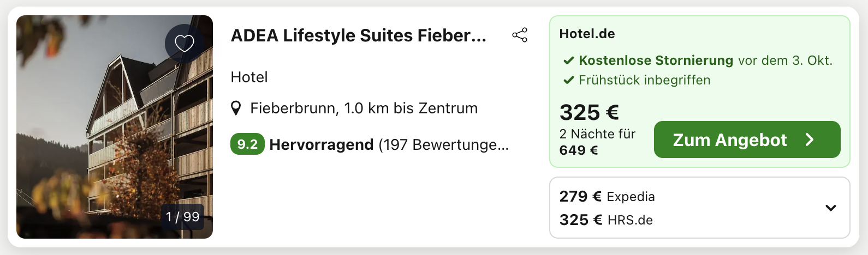Click Fieberbrunn, 1.0 km bis Zentrum text

tap(364, 108)
